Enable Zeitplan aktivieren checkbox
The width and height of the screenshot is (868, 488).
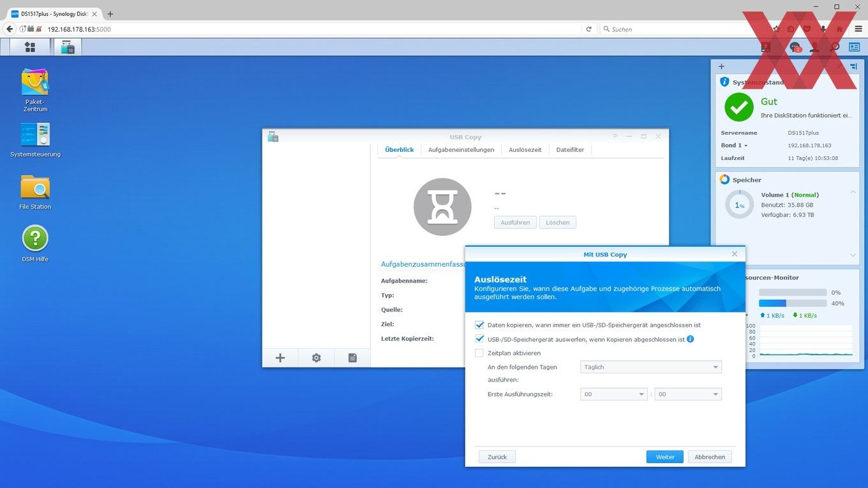[479, 353]
